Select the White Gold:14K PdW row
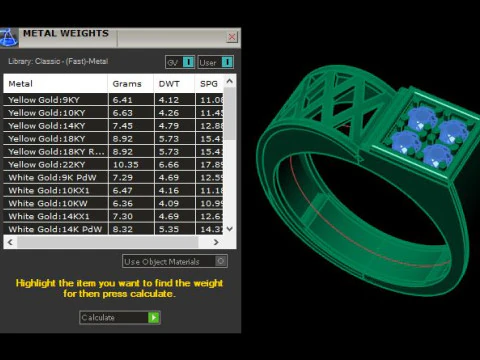The width and height of the screenshot is (480, 360). click(x=113, y=229)
